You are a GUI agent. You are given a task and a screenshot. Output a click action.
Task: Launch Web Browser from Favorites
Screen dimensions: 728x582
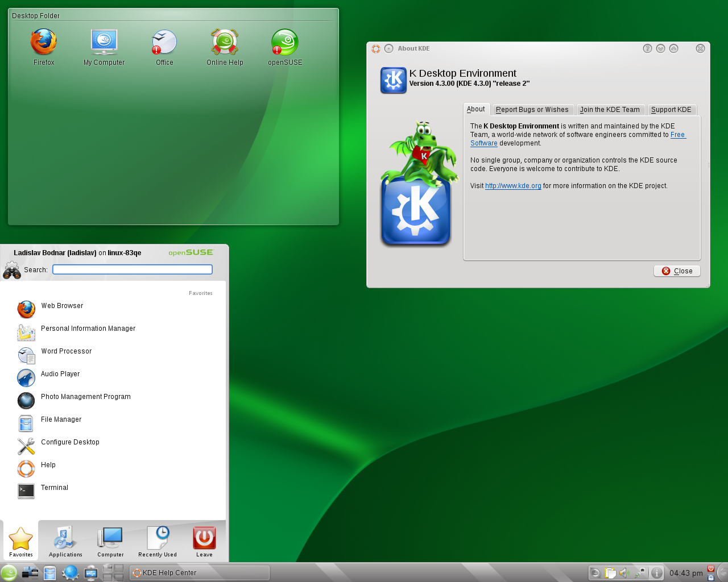114,309
